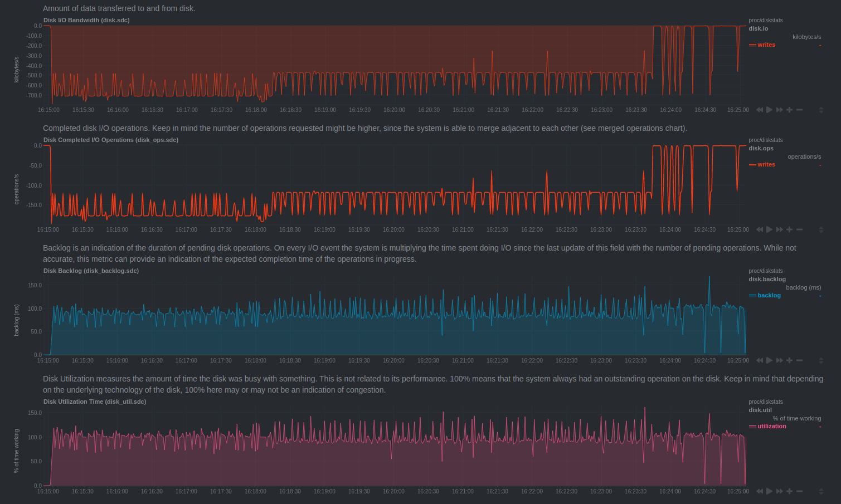Zoom out of the Disk Utilization Time chart
The height and width of the screenshot is (504, 841).
799,491
